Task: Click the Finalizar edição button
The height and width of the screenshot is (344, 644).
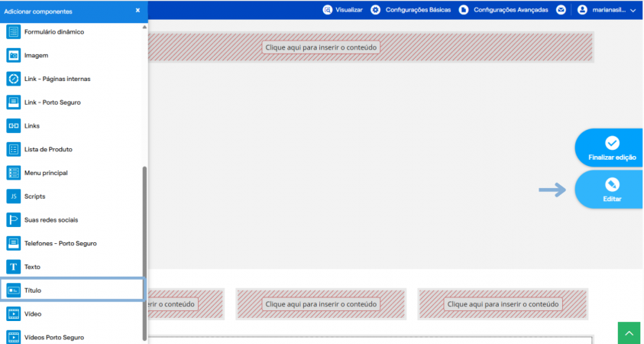Action: click(x=609, y=148)
